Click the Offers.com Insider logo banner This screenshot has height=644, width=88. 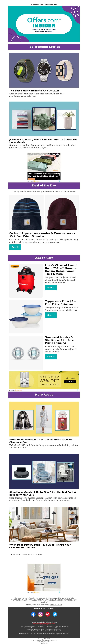point(44,24)
